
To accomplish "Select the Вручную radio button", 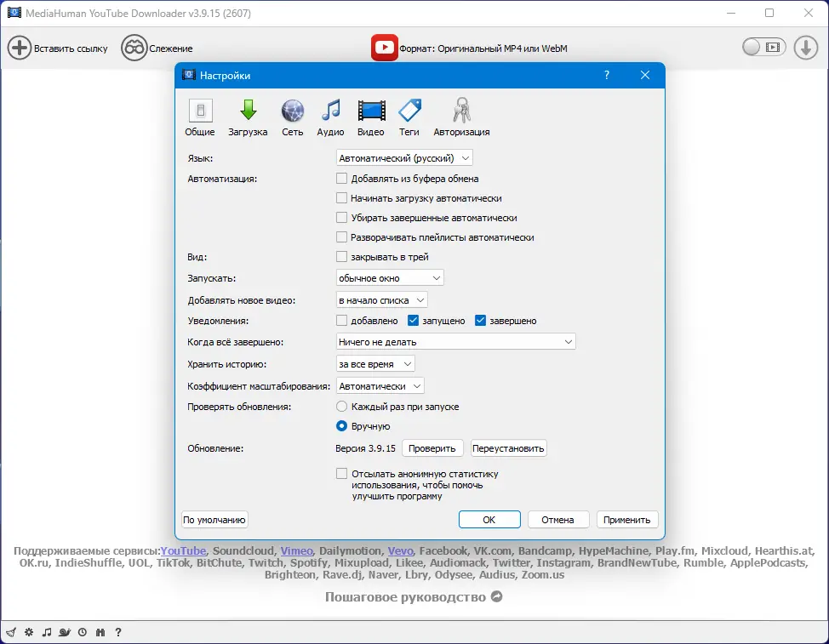I will tap(342, 426).
